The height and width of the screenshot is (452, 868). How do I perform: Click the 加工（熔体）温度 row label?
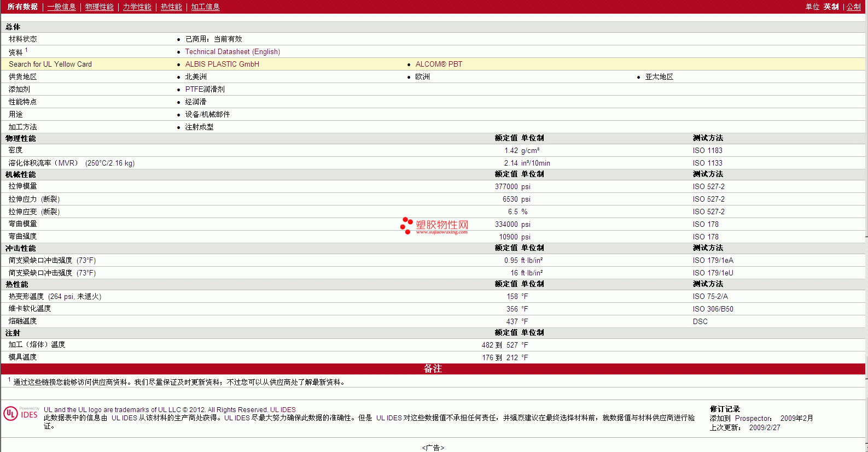[x=37, y=344]
